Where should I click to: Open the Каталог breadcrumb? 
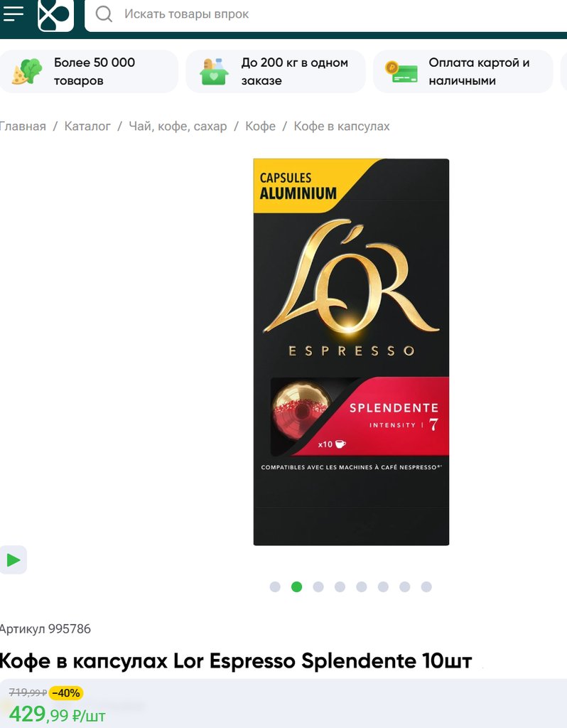87,127
